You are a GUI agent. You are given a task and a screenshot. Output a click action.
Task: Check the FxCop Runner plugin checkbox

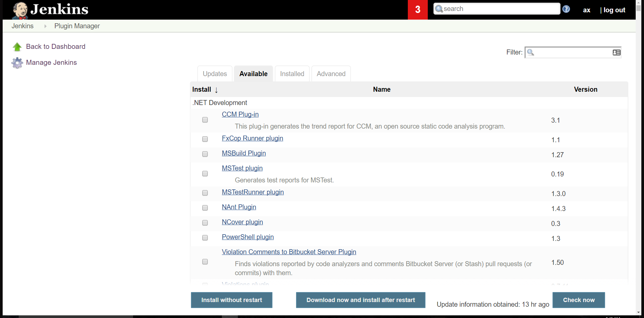click(x=205, y=139)
